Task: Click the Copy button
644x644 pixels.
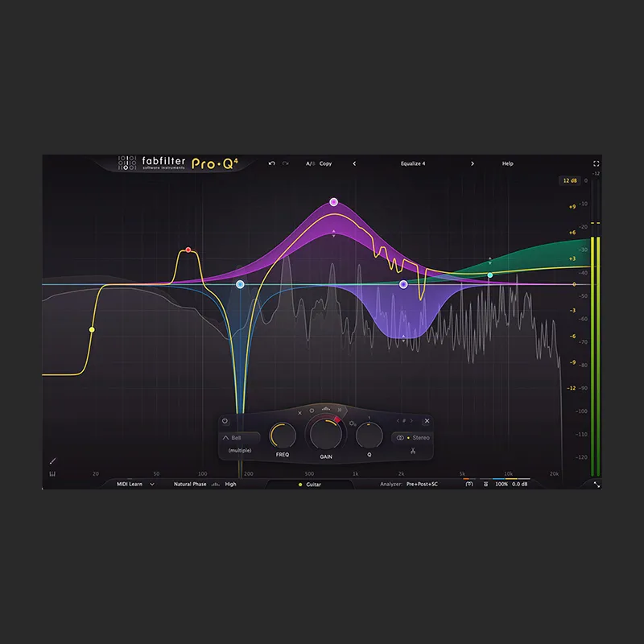Action: pos(325,163)
